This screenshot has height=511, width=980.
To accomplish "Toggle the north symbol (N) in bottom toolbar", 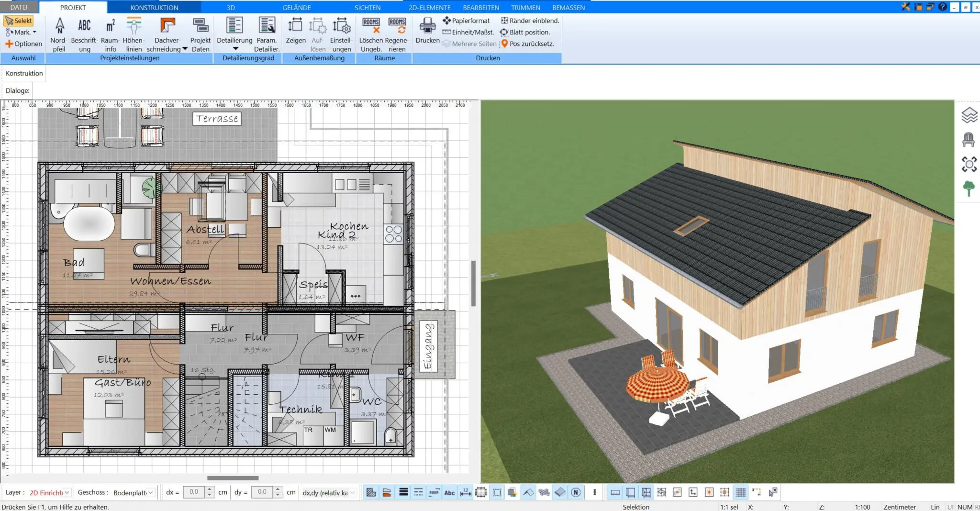I will coord(577,492).
